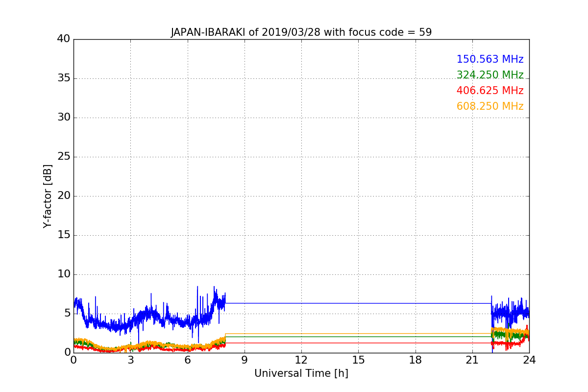Click the Universal Time [h] axis label
This screenshot has height=392, width=588.
click(x=301, y=373)
